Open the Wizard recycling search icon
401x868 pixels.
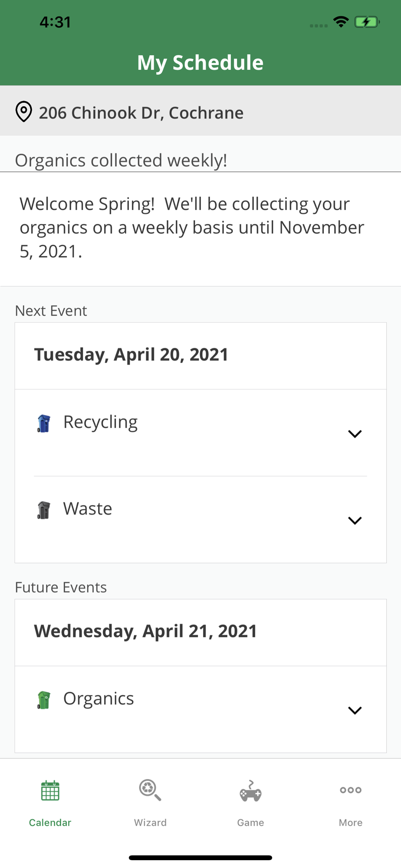click(150, 790)
